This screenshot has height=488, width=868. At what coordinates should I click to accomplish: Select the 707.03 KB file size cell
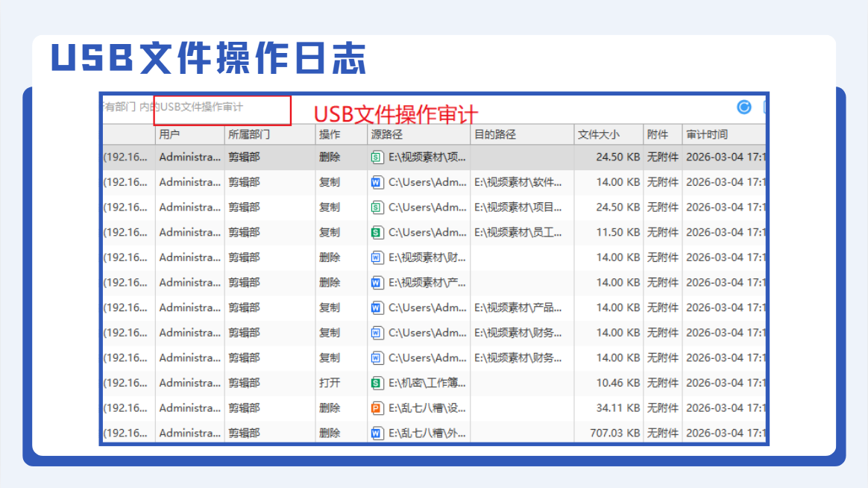615,434
